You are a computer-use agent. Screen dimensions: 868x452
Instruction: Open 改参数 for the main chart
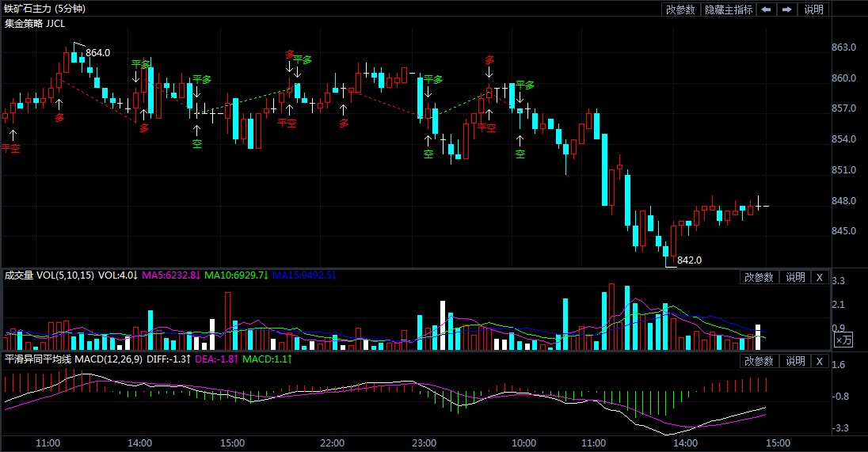tap(680, 9)
